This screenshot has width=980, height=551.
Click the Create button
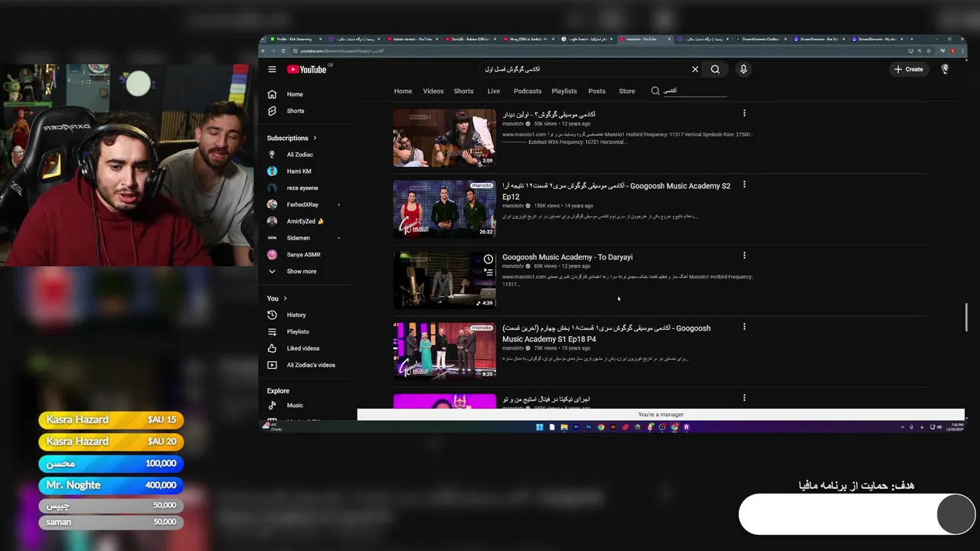pos(909,69)
